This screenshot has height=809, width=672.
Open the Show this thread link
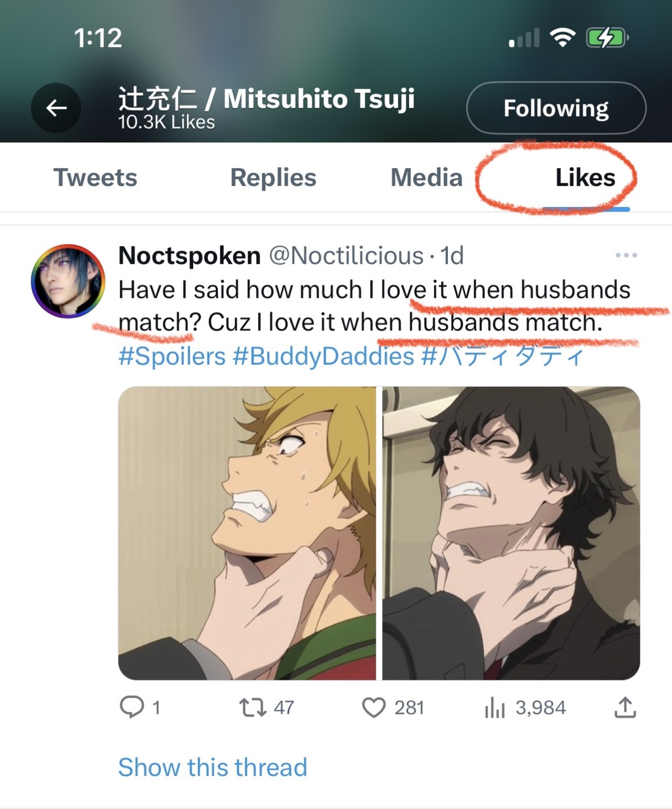tap(213, 767)
